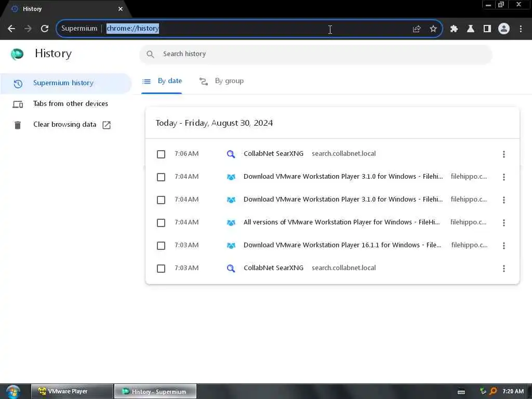532x399 pixels.
Task: Switch to the By group tab
Action: point(221,81)
